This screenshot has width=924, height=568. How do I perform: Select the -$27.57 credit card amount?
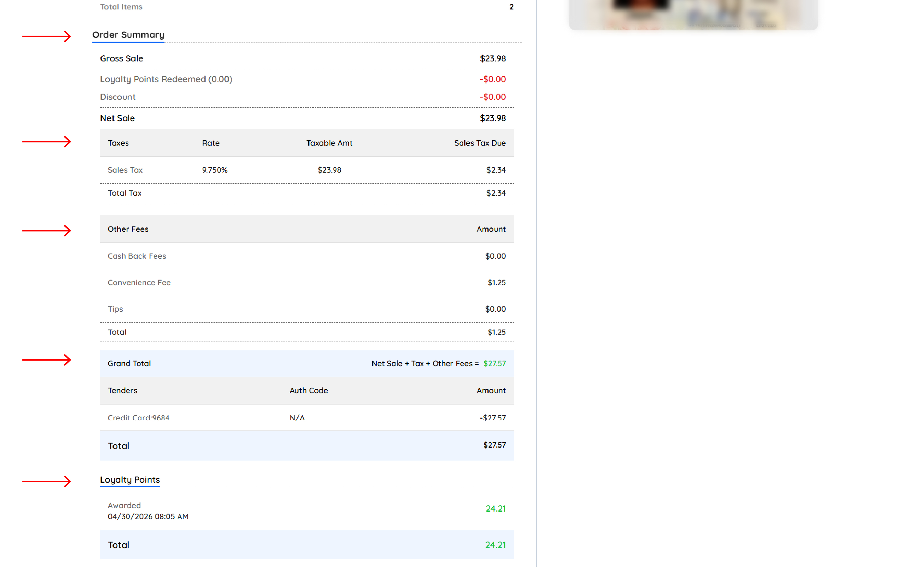[x=492, y=418]
